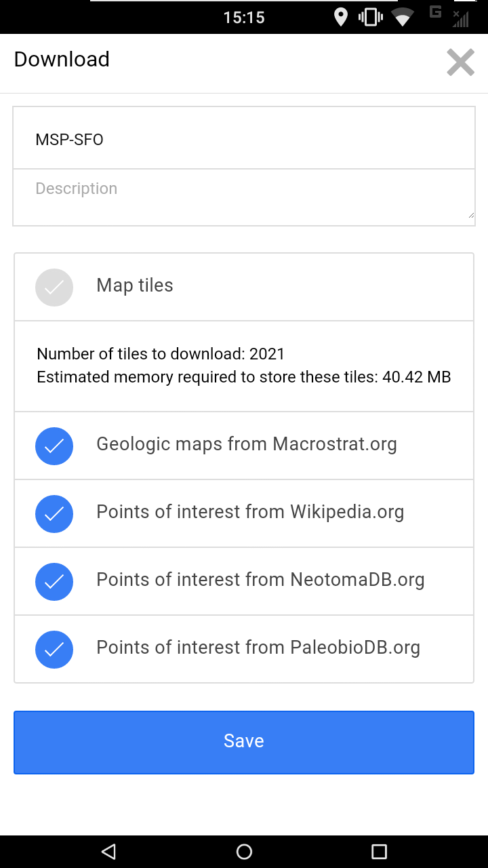Tap the location pin status icon
The width and height of the screenshot is (488, 868).
point(341,17)
